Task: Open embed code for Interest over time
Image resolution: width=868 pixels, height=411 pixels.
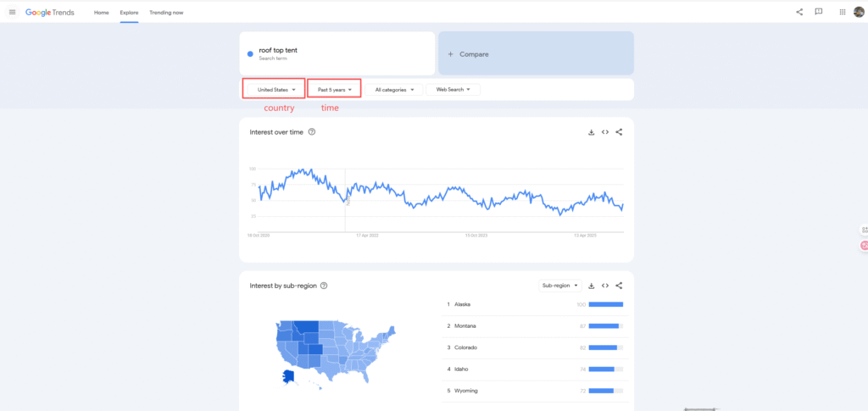Action: pos(605,132)
